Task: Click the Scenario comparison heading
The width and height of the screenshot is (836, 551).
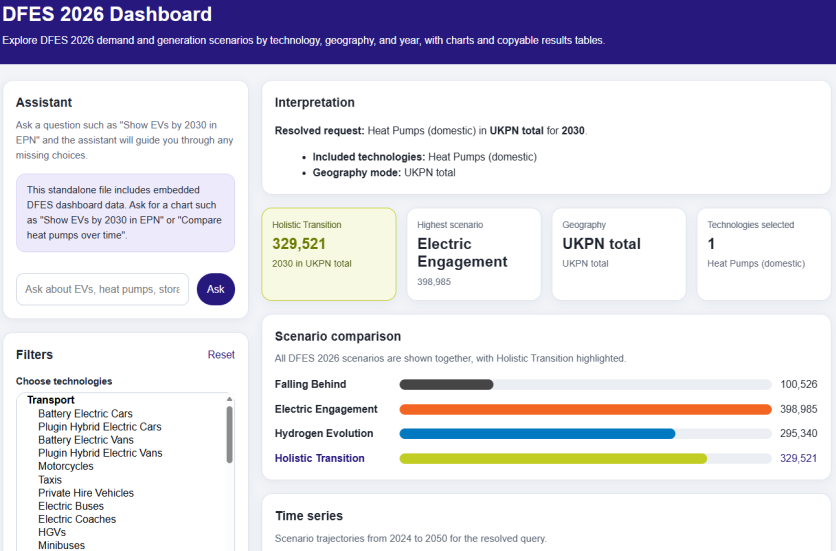Action: [x=337, y=337]
